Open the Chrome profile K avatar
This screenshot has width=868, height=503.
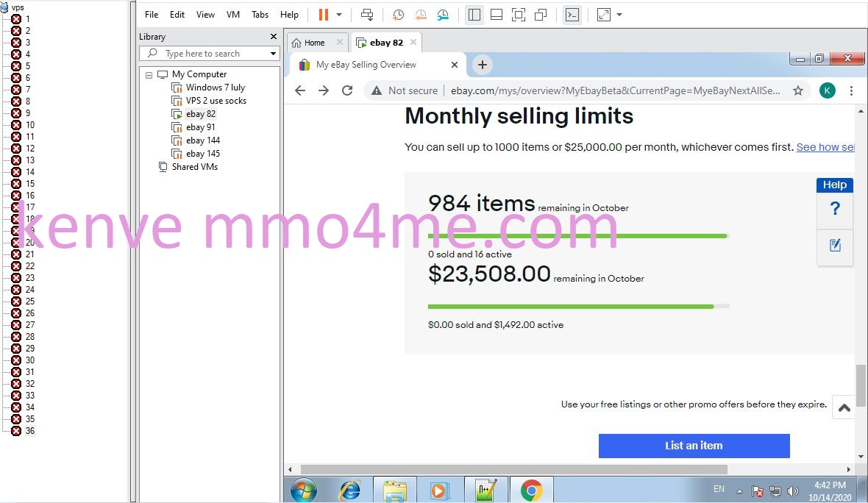(x=827, y=90)
